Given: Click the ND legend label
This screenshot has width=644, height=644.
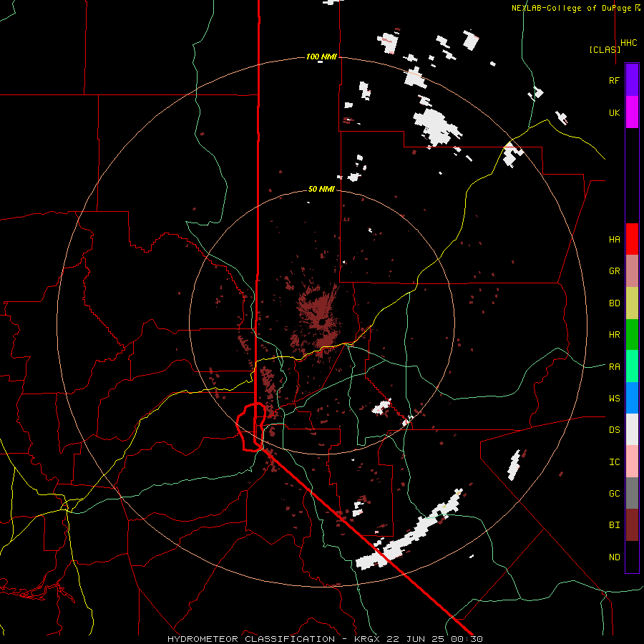Looking at the screenshot, I should click(614, 557).
